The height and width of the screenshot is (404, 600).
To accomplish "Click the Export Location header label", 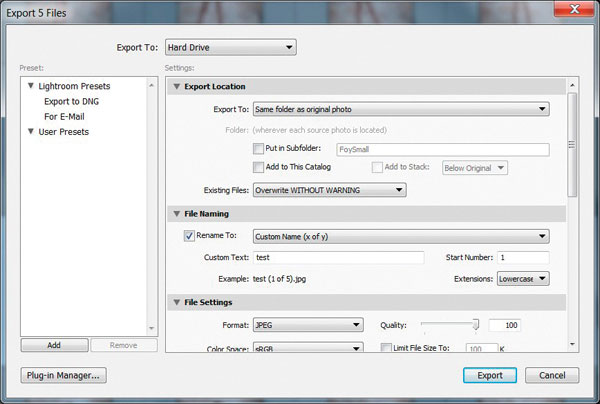I will click(215, 86).
